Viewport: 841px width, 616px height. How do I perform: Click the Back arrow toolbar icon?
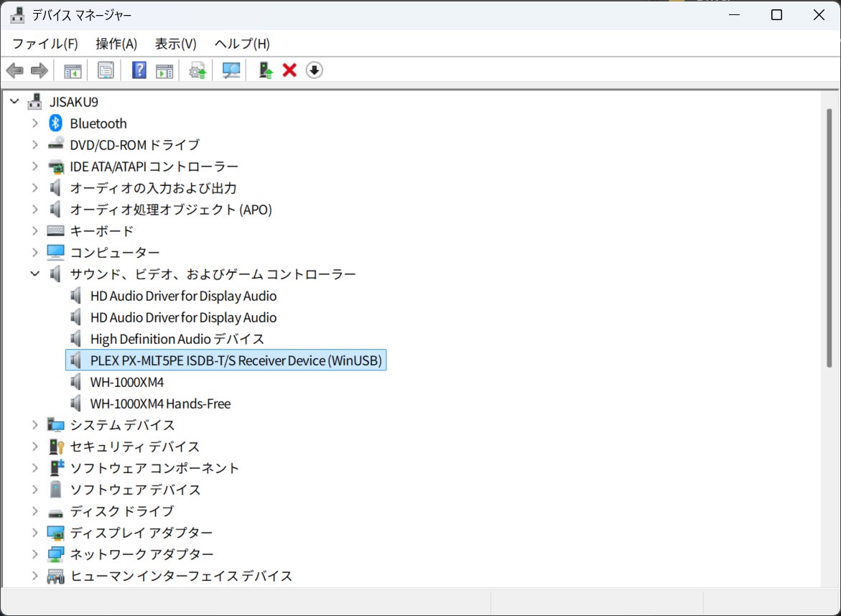[14, 70]
